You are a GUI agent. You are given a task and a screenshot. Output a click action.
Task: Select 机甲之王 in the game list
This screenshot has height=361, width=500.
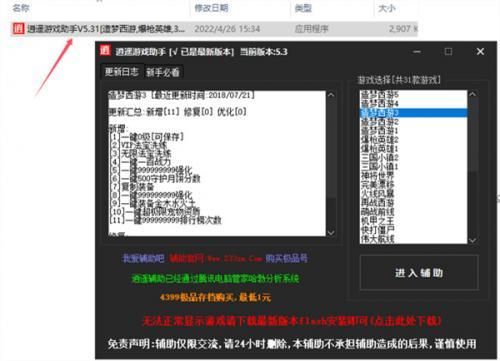(x=413, y=220)
